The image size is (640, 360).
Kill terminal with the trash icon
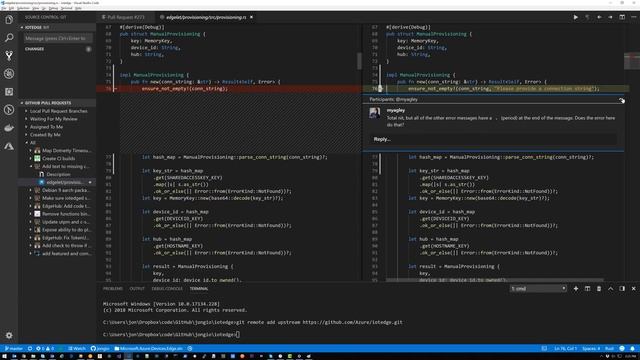(x=599, y=289)
